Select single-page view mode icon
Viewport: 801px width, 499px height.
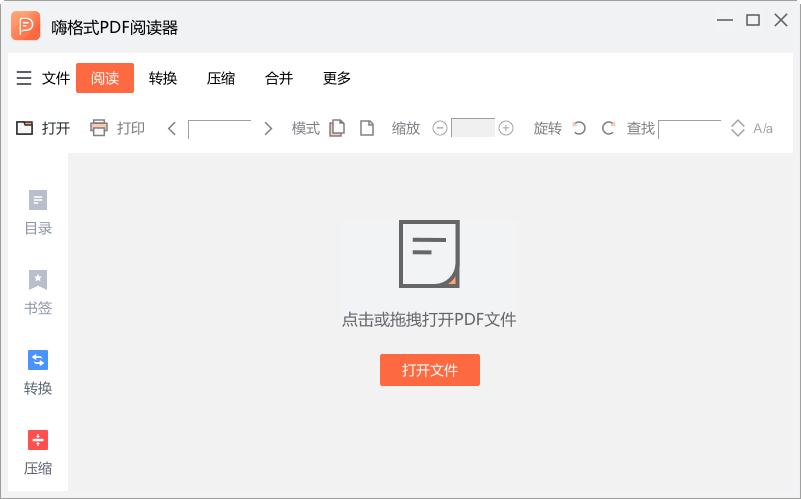(367, 128)
